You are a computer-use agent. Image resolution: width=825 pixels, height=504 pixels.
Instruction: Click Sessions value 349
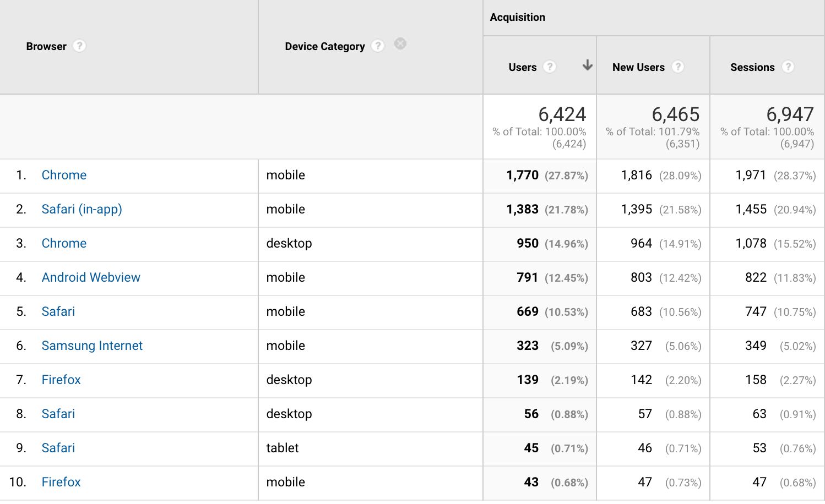click(x=756, y=346)
